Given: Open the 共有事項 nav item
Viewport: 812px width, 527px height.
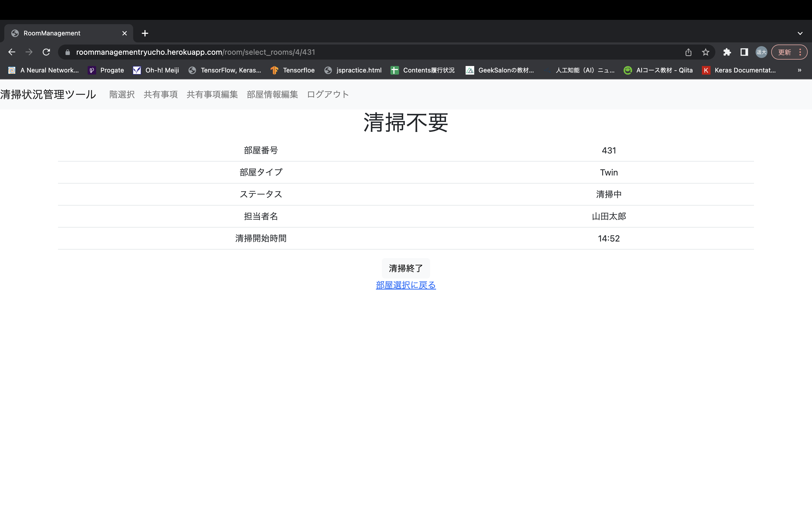Looking at the screenshot, I should coord(161,94).
